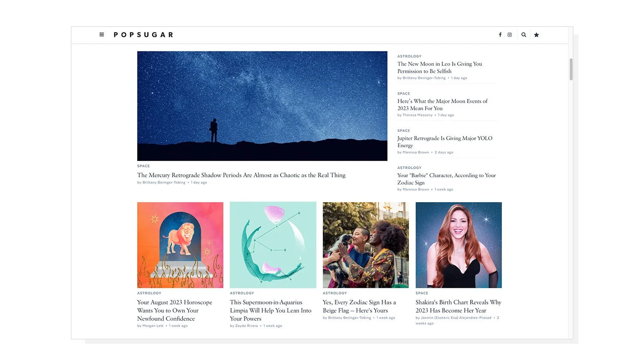Open Your August 2023 Horoscope article
The width and height of the screenshot is (643, 364).
[175, 310]
